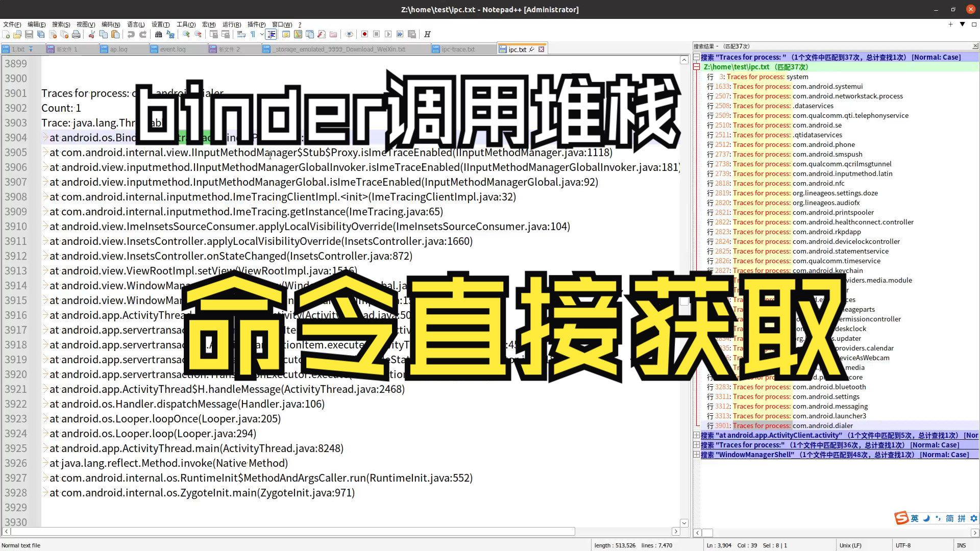Print the file using printer icon
Image resolution: width=980 pixels, height=551 pixels.
(x=77, y=34)
